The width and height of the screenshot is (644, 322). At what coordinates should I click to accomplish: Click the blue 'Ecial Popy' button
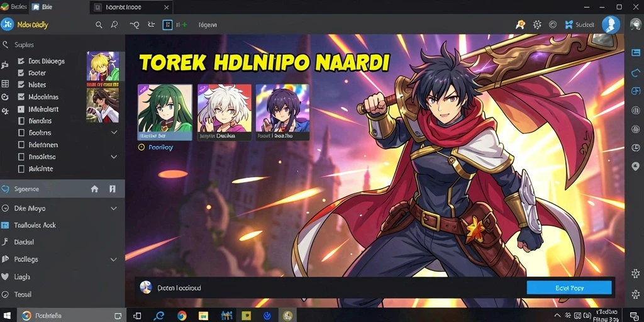[x=569, y=288]
